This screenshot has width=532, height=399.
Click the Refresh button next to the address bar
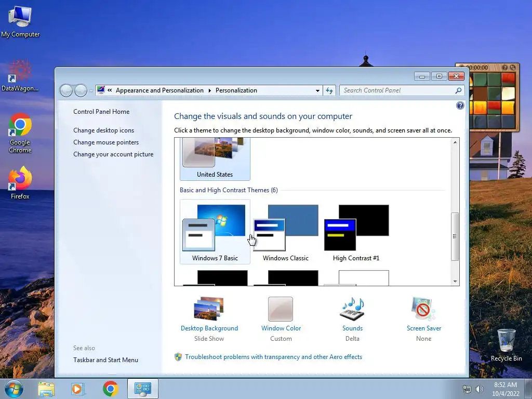click(x=329, y=90)
